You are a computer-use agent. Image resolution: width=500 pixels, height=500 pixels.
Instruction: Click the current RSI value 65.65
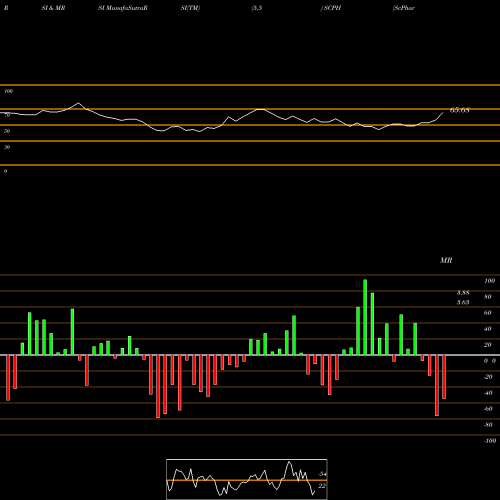(x=460, y=110)
